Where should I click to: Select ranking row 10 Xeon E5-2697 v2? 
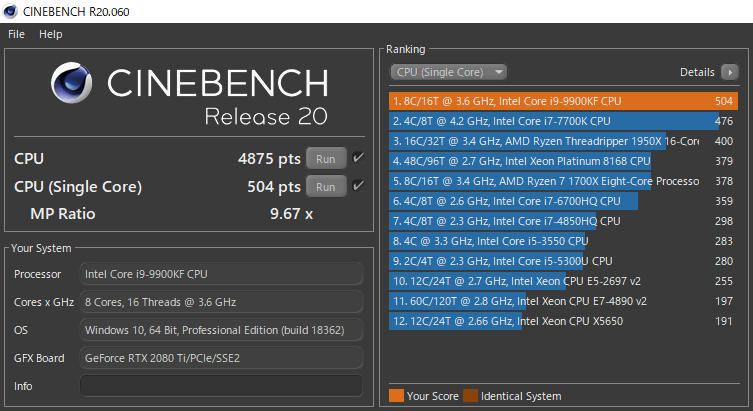[563, 281]
